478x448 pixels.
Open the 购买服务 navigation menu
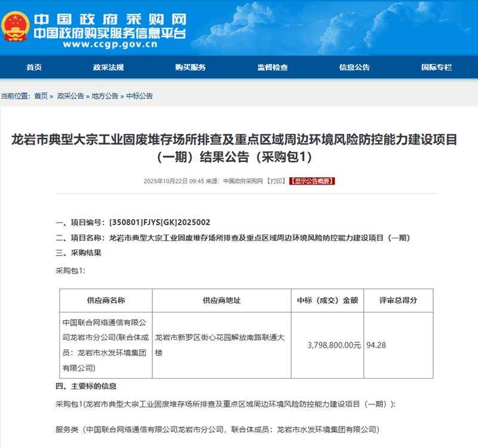click(190, 67)
